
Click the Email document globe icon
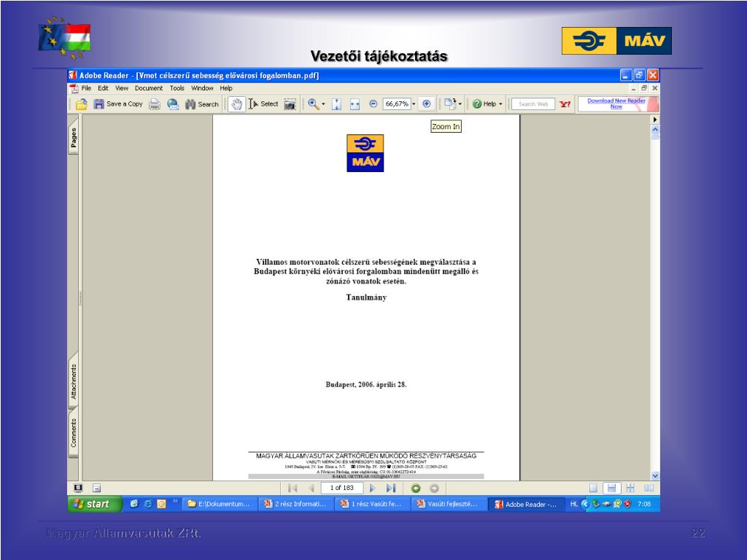(172, 104)
